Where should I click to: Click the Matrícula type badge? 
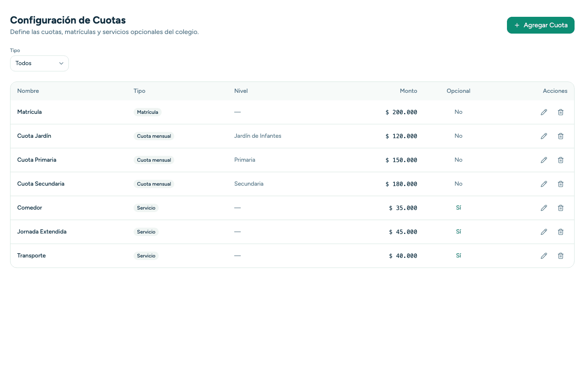point(147,112)
